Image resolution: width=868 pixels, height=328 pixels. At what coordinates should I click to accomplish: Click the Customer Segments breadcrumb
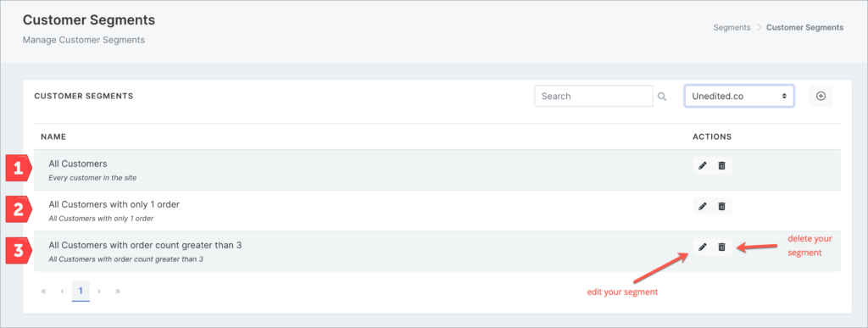805,27
